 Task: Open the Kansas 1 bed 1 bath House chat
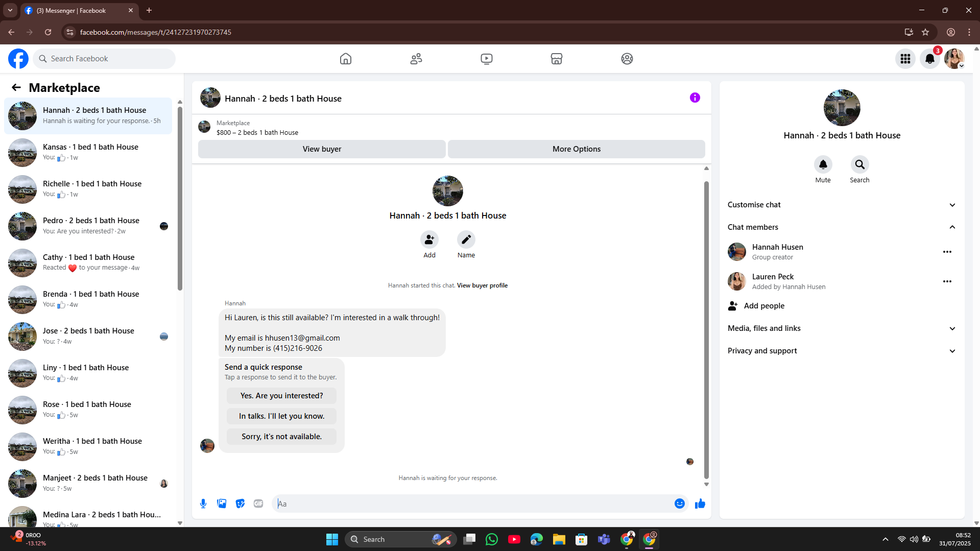click(x=88, y=153)
